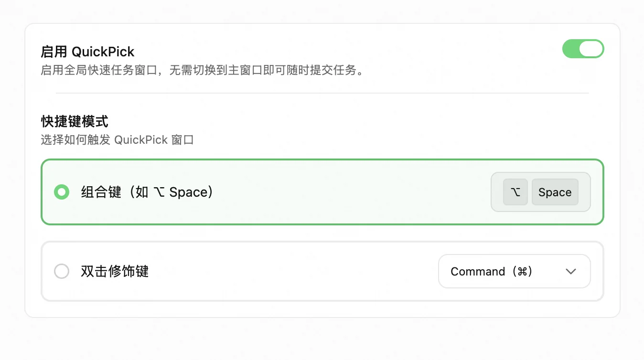Click the 双击修饰键 option card
The image size is (644, 360).
tap(322, 271)
